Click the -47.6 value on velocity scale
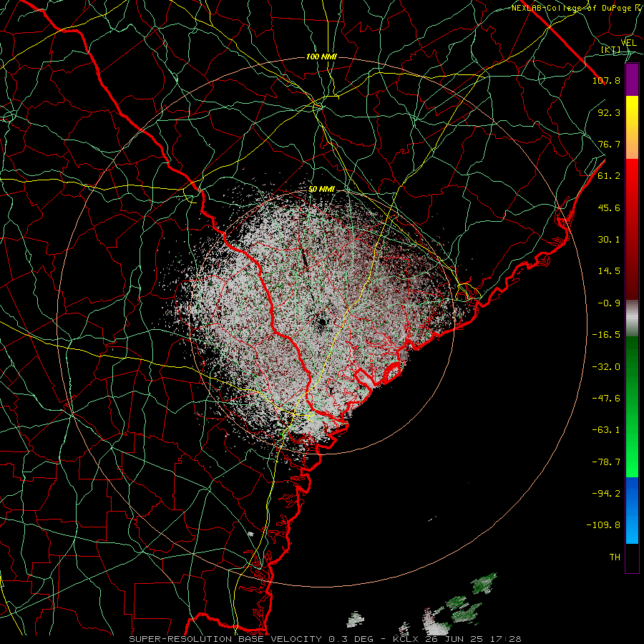Image resolution: width=644 pixels, height=644 pixels. (x=606, y=399)
